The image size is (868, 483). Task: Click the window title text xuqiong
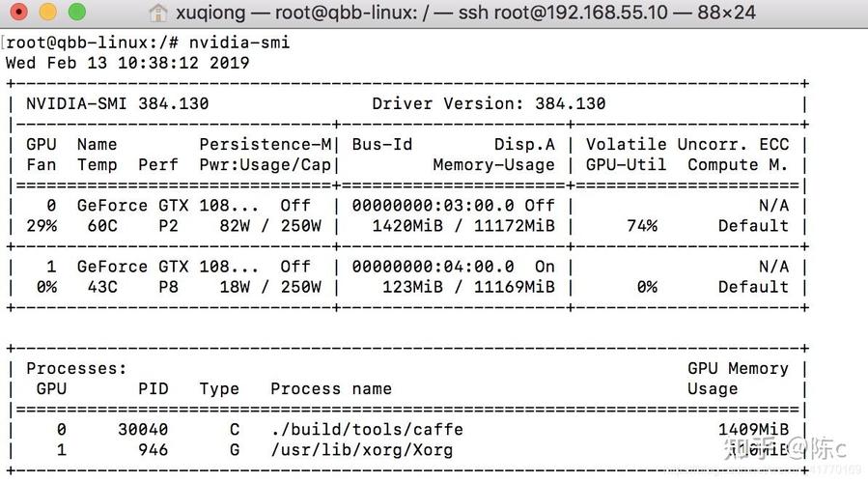click(x=210, y=14)
